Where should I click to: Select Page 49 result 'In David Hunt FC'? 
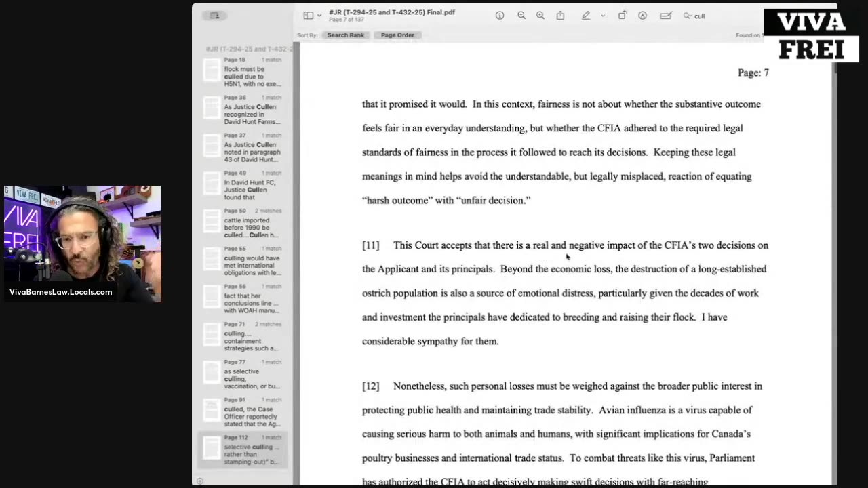(x=243, y=185)
